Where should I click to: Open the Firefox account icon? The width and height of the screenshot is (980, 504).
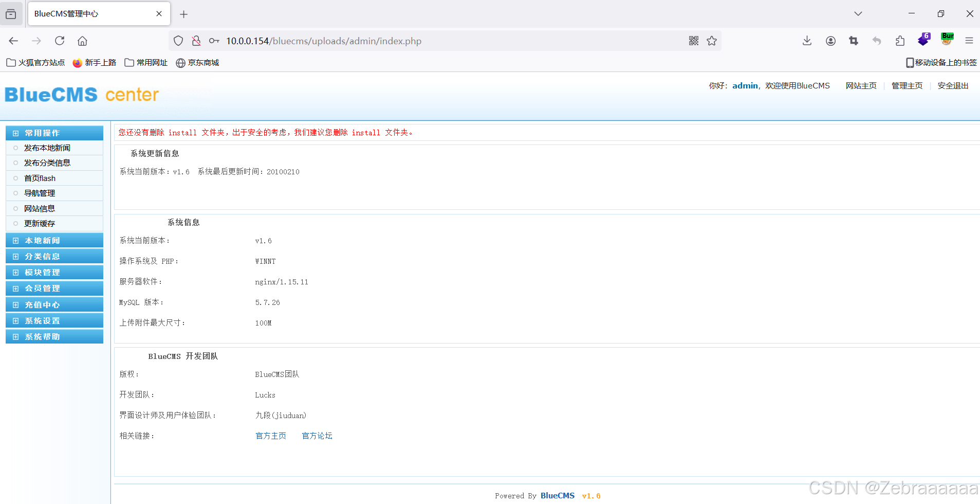pos(830,41)
